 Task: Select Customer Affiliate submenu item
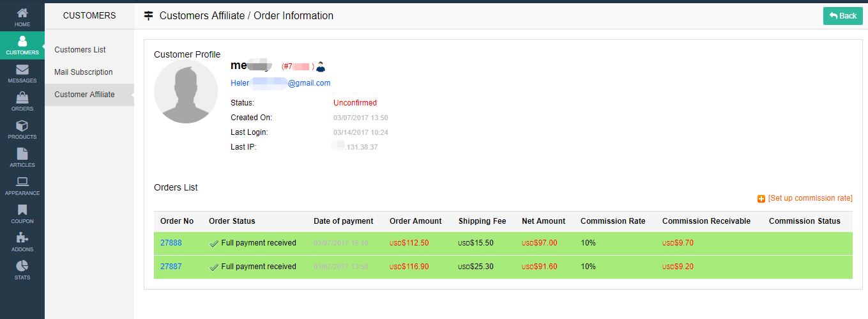pyautogui.click(x=84, y=95)
